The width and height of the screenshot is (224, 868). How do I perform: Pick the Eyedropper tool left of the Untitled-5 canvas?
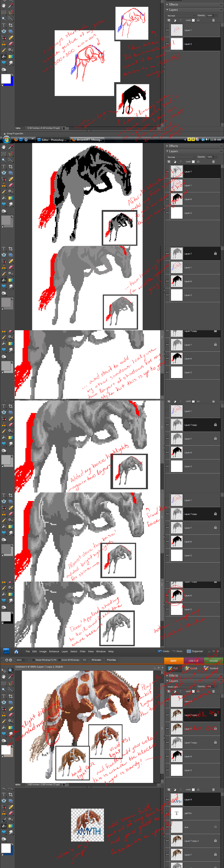click(x=11, y=677)
